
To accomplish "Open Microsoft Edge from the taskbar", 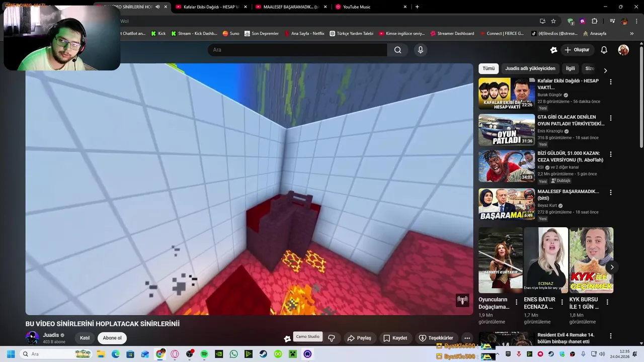I will tap(115, 354).
